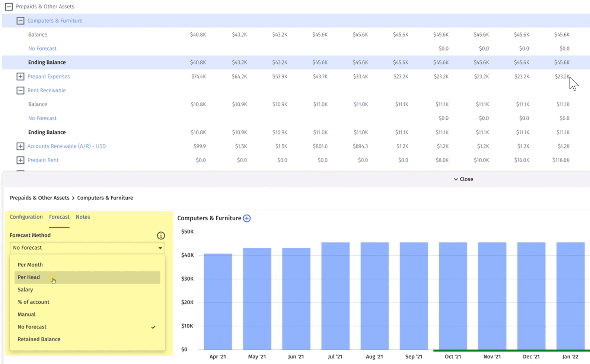
Task: Select Per Head from the dropdown list
Action: tap(29, 277)
